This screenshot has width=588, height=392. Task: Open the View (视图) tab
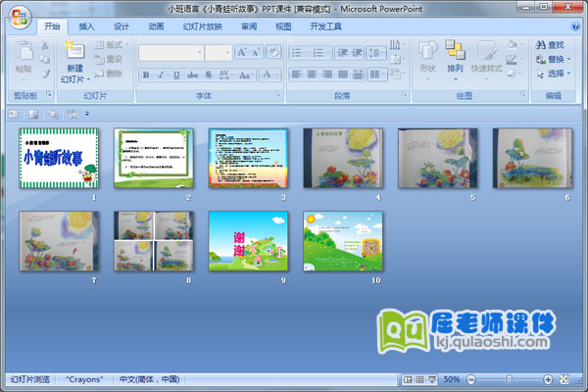pyautogui.click(x=283, y=26)
